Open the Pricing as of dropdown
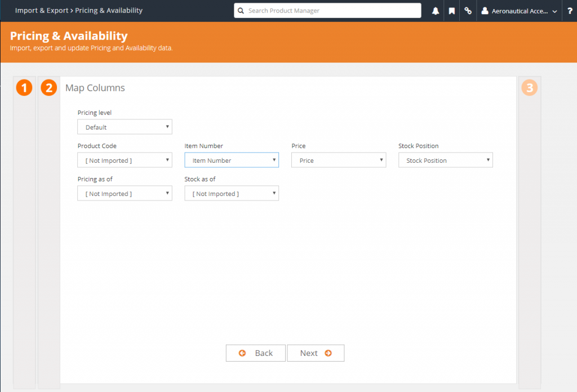577x392 pixels. pyautogui.click(x=125, y=193)
